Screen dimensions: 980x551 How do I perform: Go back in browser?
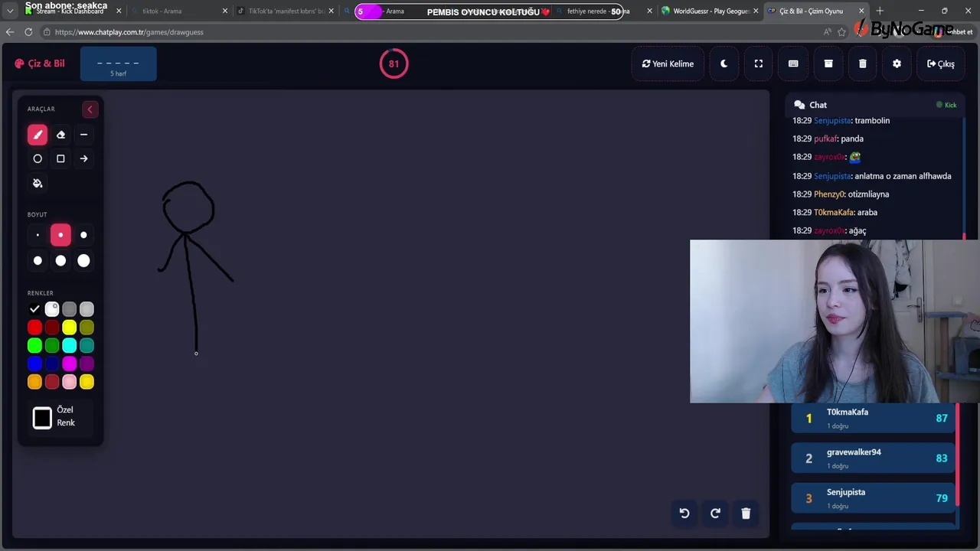[10, 32]
